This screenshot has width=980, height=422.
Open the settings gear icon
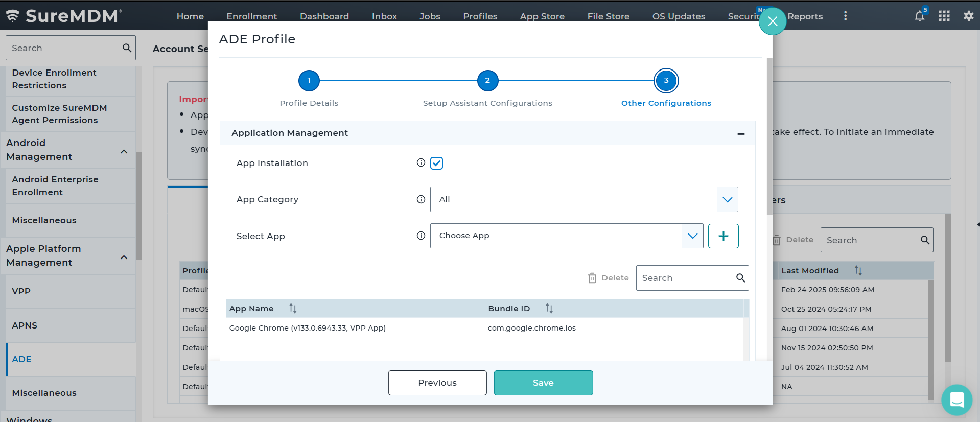(x=968, y=16)
